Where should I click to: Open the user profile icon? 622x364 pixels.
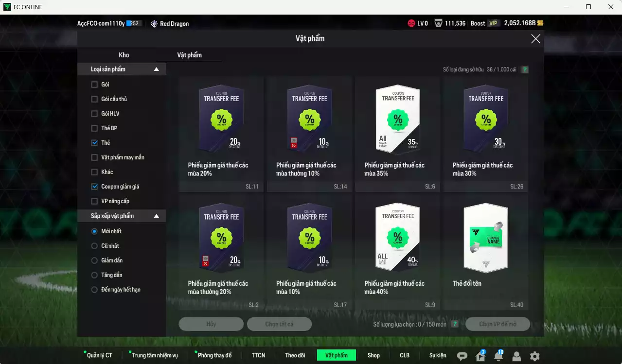pyautogui.click(x=516, y=356)
